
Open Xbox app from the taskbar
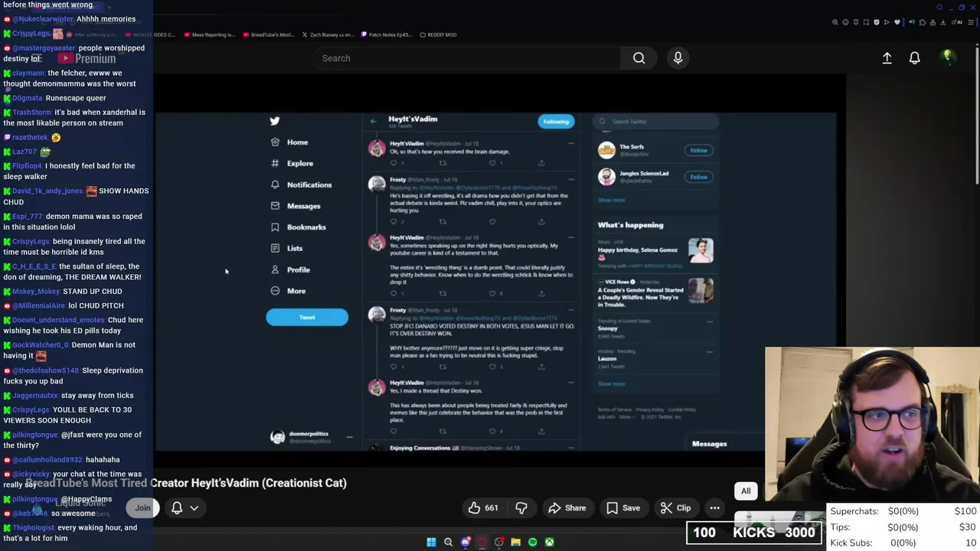click(x=549, y=542)
